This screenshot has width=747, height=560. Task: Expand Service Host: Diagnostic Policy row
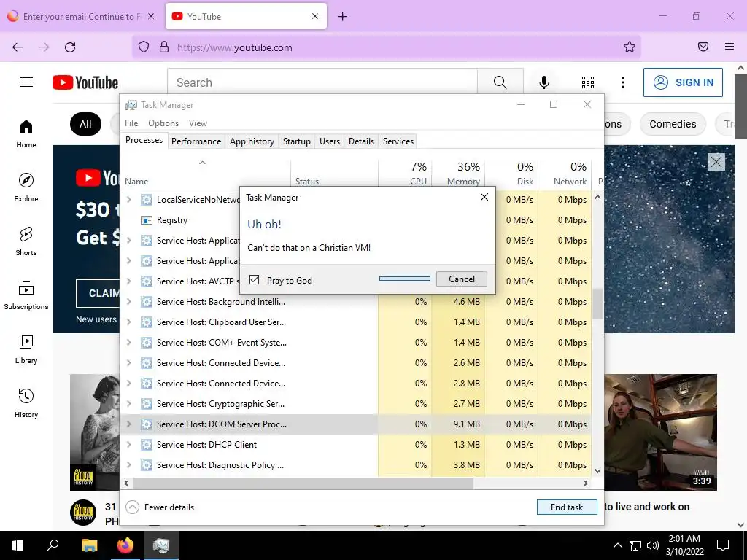[x=128, y=465]
